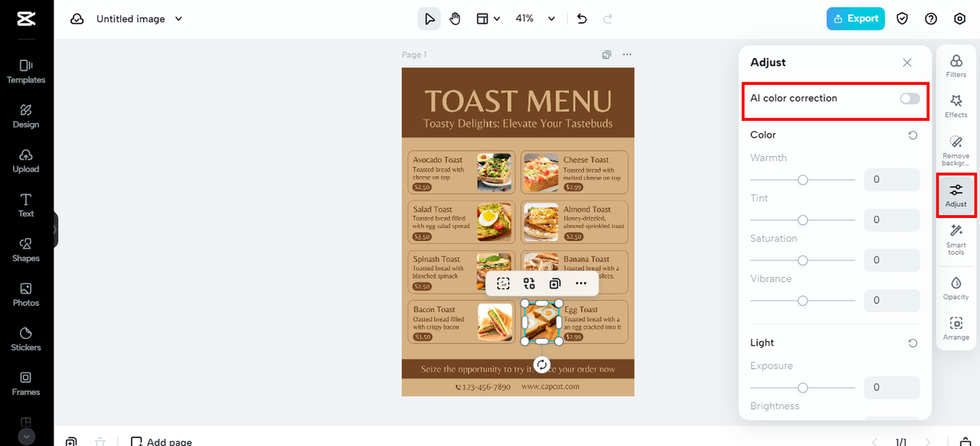Open floating toolbar more options

pos(581,283)
